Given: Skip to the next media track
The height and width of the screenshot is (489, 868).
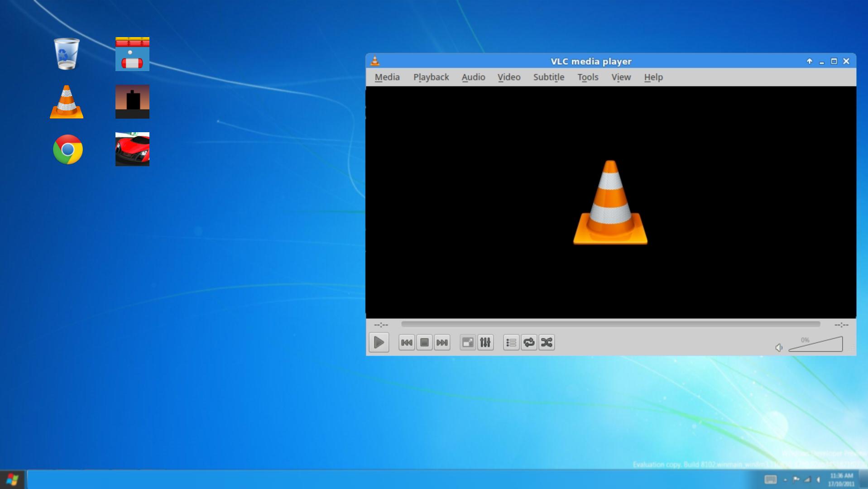Looking at the screenshot, I should (x=442, y=343).
